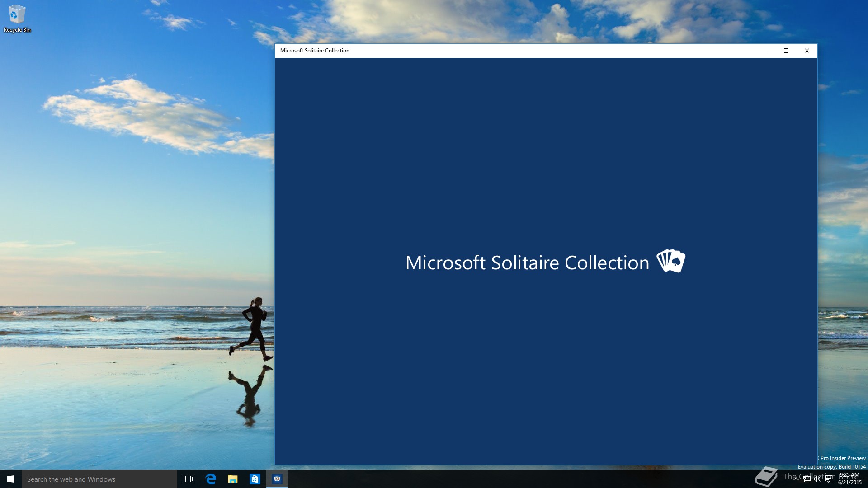Viewport: 868px width, 488px height.
Task: Click the Show desktop strip at taskbar end
Action: coord(866,479)
